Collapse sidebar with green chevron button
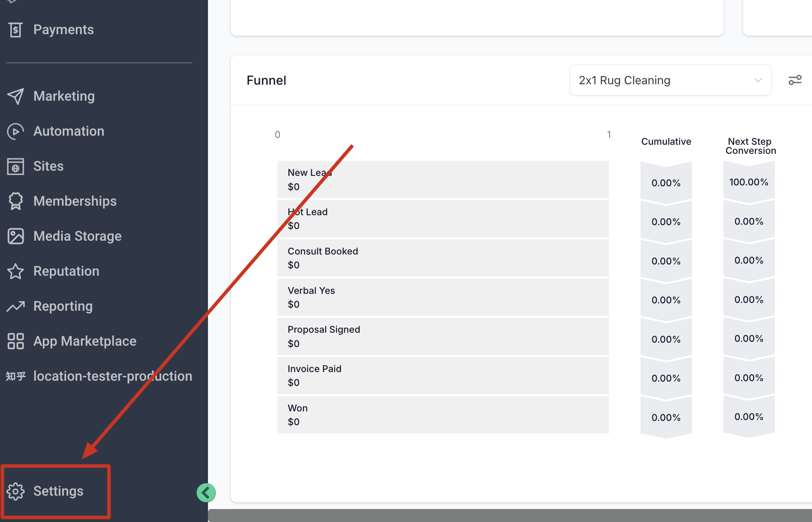 [x=206, y=493]
